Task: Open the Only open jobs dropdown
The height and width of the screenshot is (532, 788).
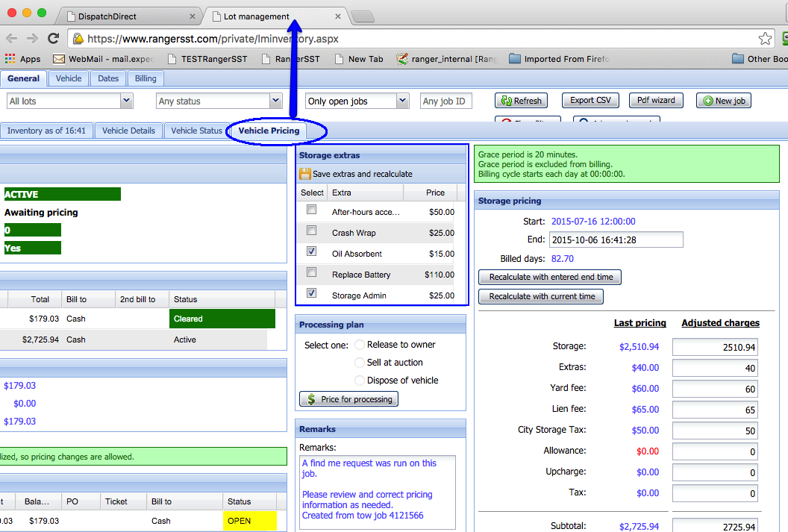Action: pyautogui.click(x=402, y=101)
